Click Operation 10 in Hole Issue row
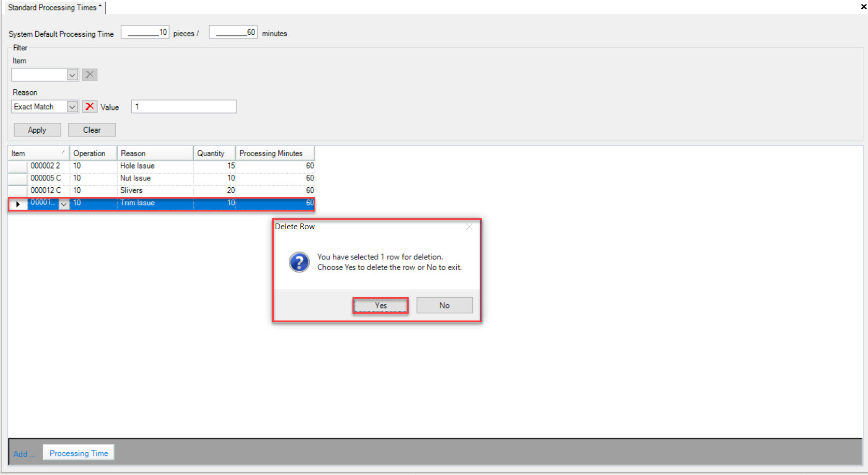This screenshot has width=868, height=475. [93, 166]
